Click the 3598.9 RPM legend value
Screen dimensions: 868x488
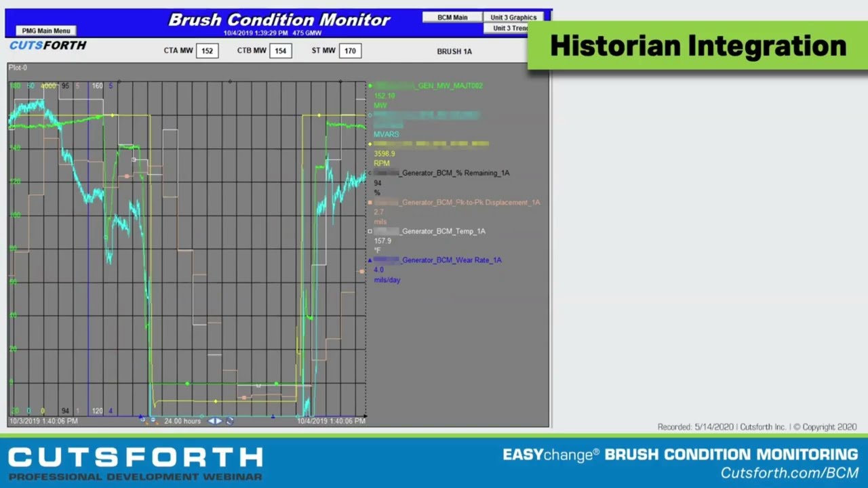tap(384, 154)
